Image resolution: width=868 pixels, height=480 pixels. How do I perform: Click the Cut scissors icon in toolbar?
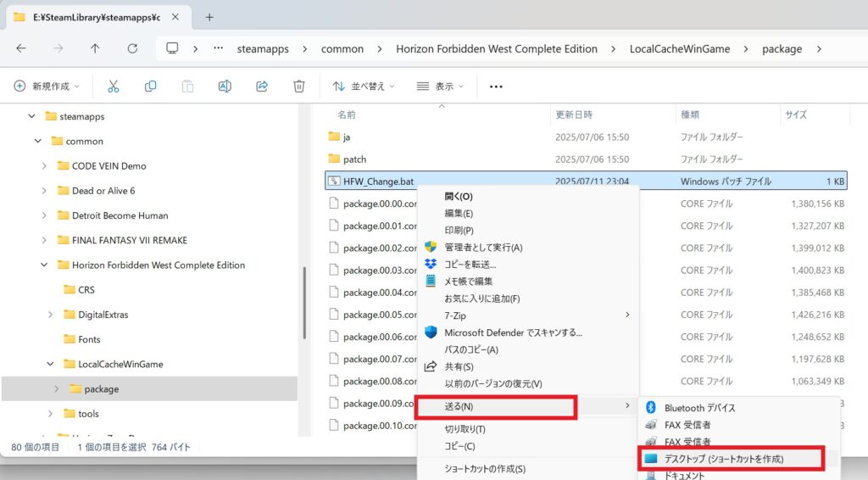coord(113,87)
